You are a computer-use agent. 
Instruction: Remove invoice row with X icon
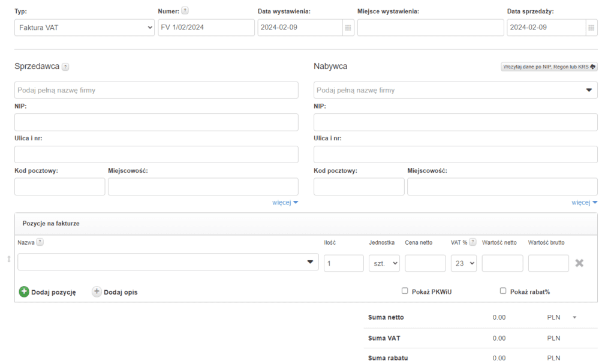(x=579, y=263)
